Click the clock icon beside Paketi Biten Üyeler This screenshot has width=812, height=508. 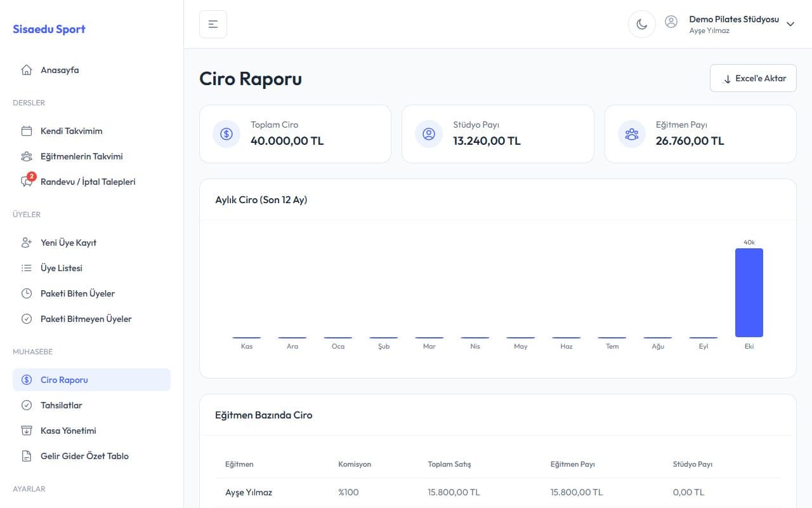(27, 293)
